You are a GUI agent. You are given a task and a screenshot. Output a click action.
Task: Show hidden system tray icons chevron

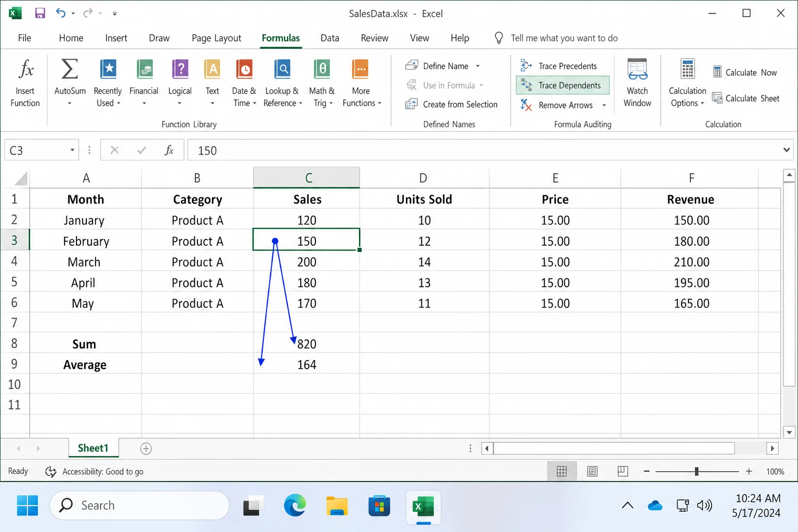[x=628, y=506]
